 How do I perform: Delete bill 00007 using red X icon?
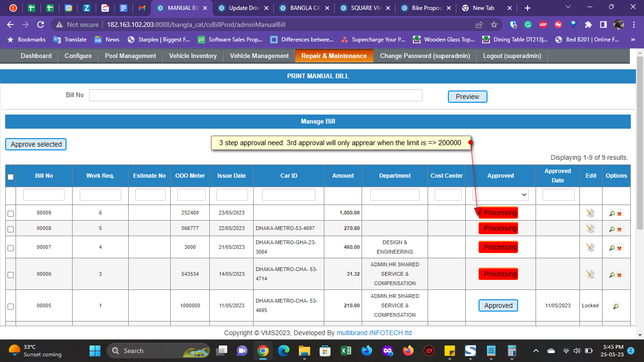click(x=620, y=247)
